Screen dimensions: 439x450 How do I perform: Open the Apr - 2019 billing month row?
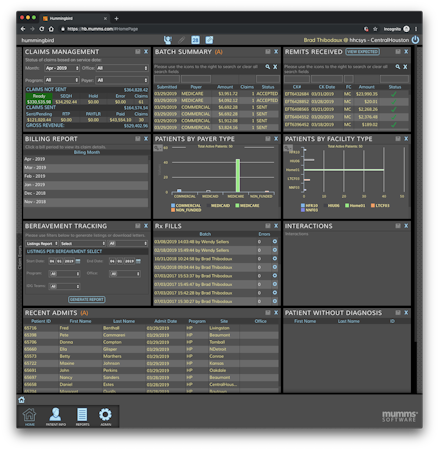tap(86, 159)
